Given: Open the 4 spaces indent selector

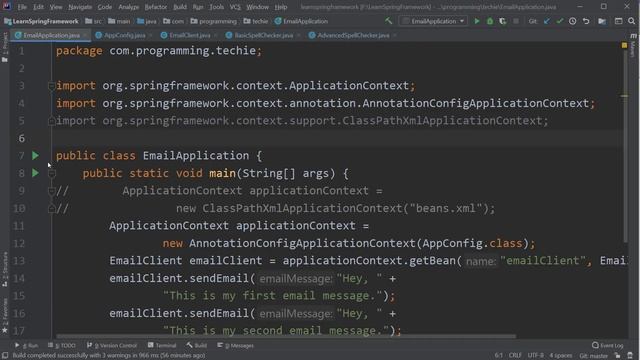Looking at the screenshot, I should coord(560,356).
